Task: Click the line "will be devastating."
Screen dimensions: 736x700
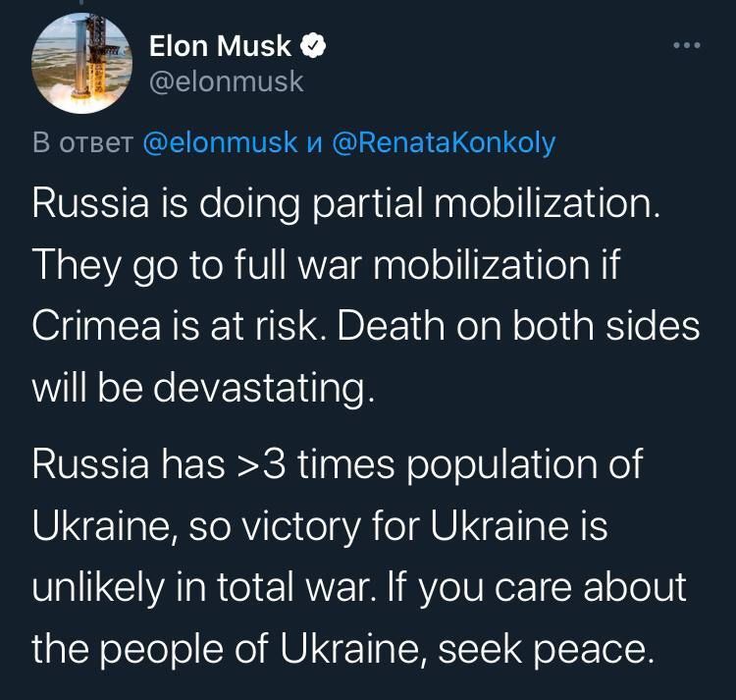Action: [203, 389]
